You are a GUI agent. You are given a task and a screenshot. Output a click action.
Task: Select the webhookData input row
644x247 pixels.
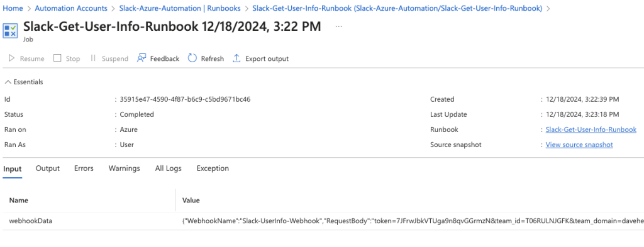click(322, 221)
